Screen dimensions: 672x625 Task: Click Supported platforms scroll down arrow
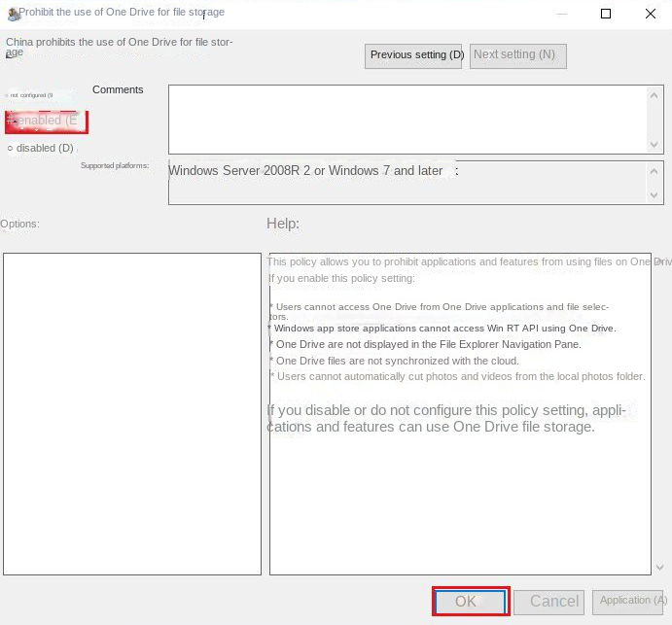click(654, 194)
